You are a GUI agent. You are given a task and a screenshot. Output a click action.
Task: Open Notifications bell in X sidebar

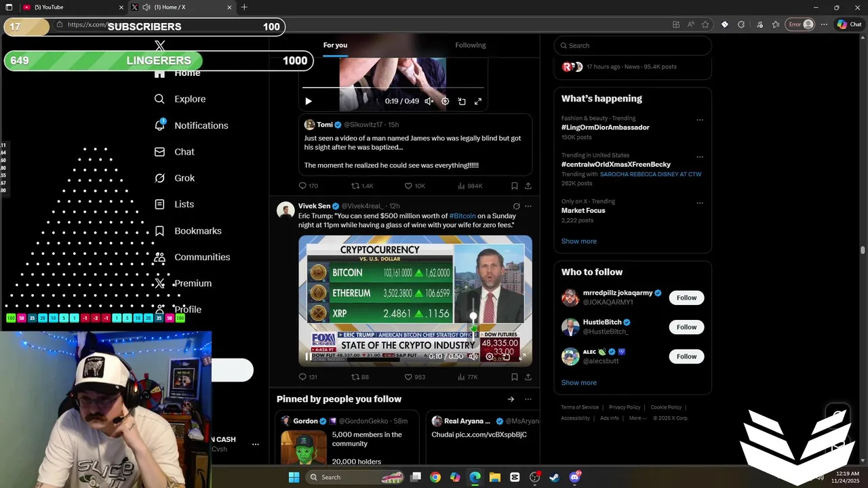(191, 125)
